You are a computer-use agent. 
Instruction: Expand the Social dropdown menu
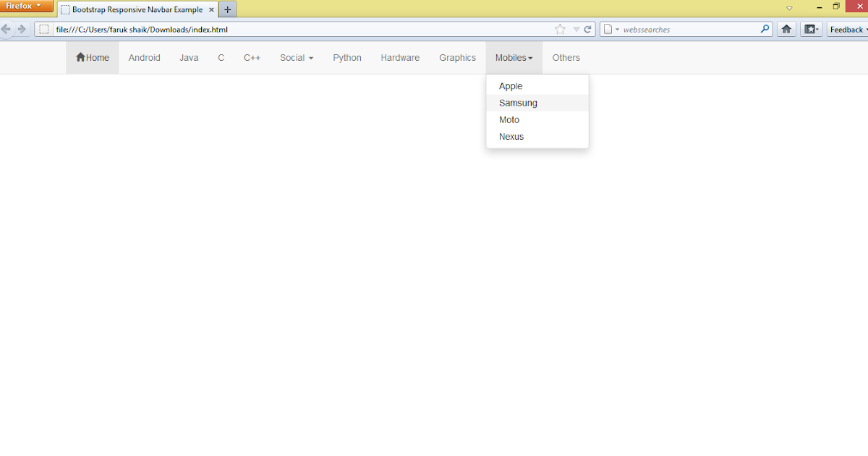tap(296, 57)
